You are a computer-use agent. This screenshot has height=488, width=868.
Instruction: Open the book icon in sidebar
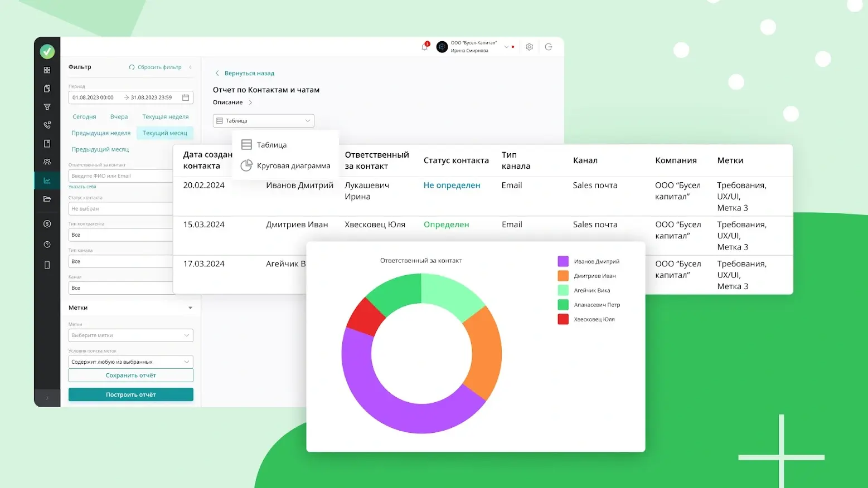47,144
